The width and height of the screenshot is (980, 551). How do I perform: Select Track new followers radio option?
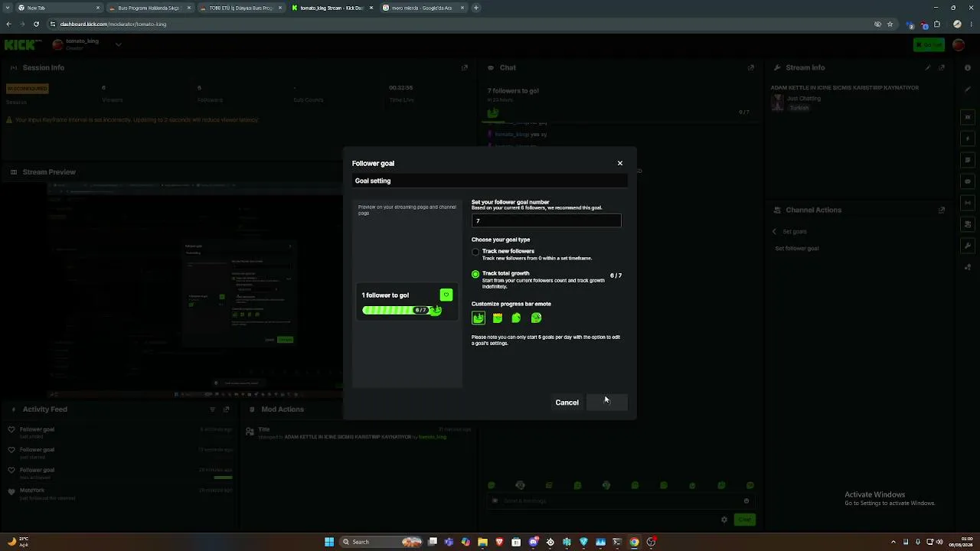coord(475,252)
